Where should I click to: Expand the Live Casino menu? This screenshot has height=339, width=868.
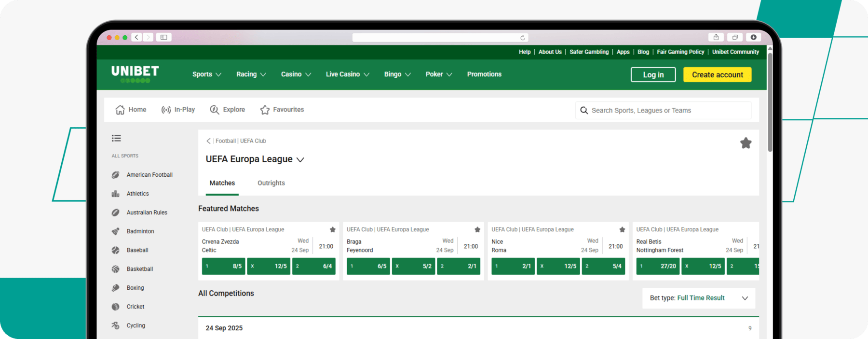click(x=348, y=74)
